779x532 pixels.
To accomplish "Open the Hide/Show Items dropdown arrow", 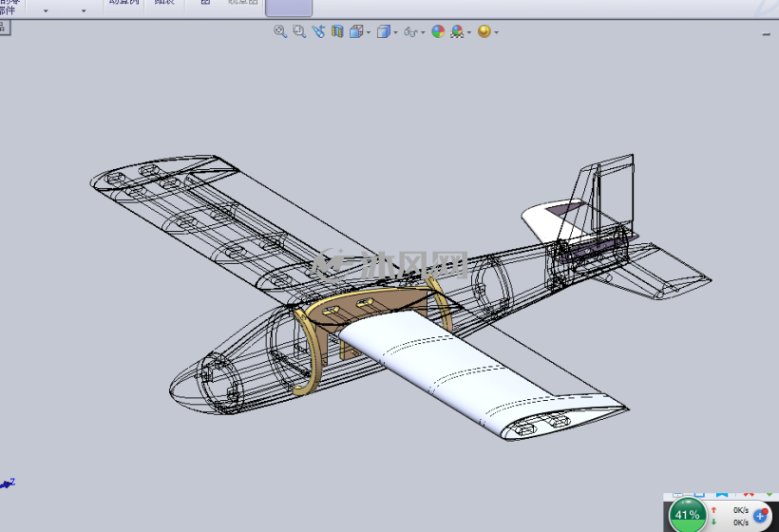I will tap(423, 32).
